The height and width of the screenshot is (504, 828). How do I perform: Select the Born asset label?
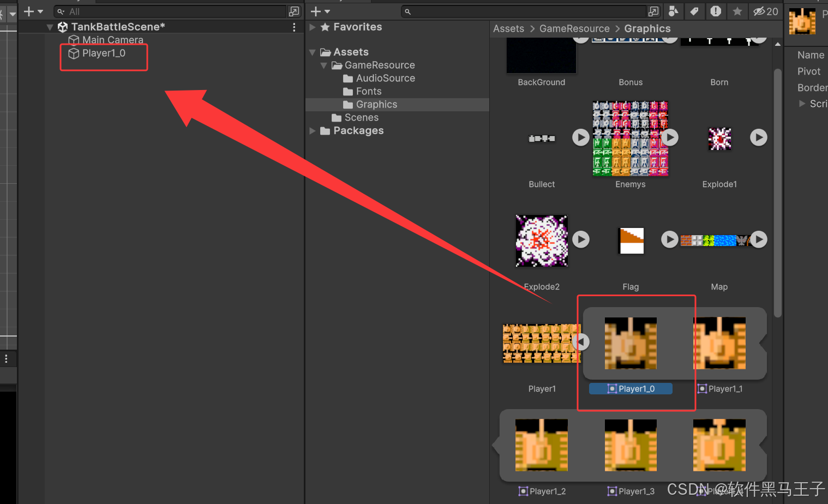click(x=719, y=82)
